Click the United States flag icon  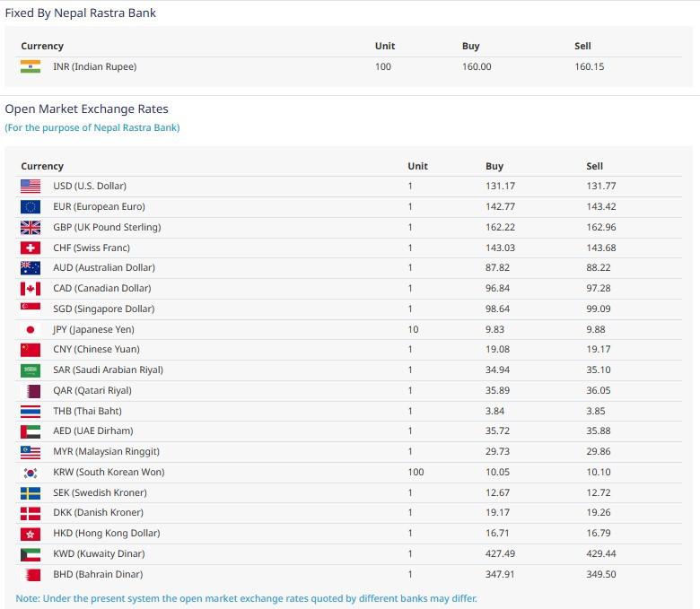31,187
